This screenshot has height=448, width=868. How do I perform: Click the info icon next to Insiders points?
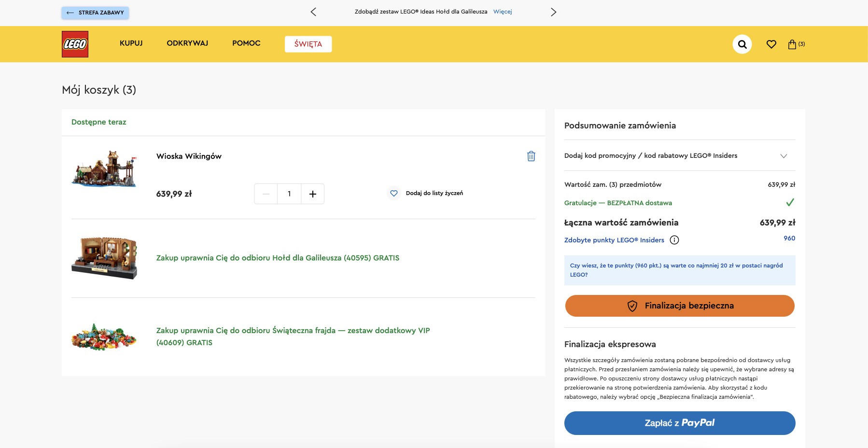point(674,240)
